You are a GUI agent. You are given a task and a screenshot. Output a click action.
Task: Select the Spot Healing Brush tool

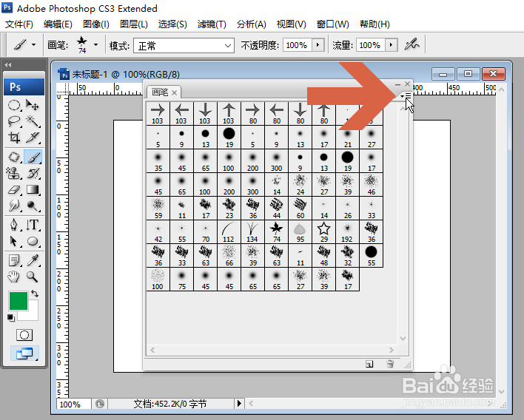pos(14,157)
